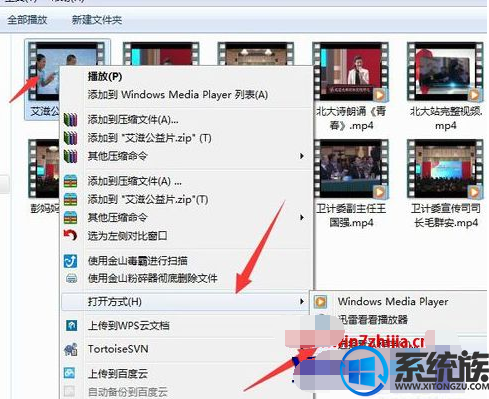Open the TortoiseSVN menu entry

click(x=118, y=349)
